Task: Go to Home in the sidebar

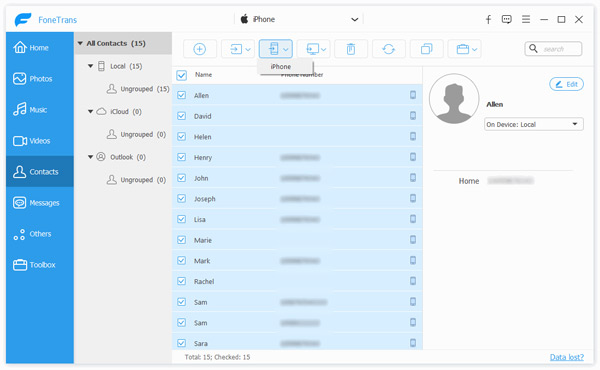Action: tap(40, 48)
